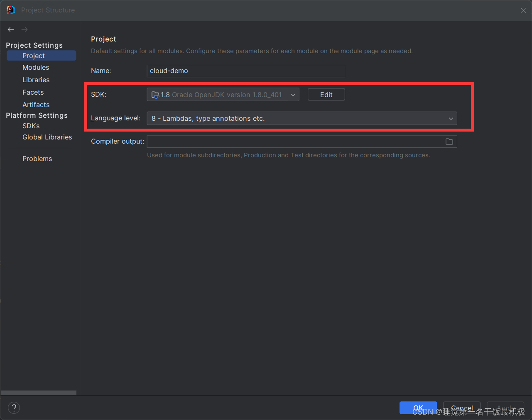This screenshot has height=420, width=532.
Task: Click Edit next to SDK
Action: tap(326, 95)
